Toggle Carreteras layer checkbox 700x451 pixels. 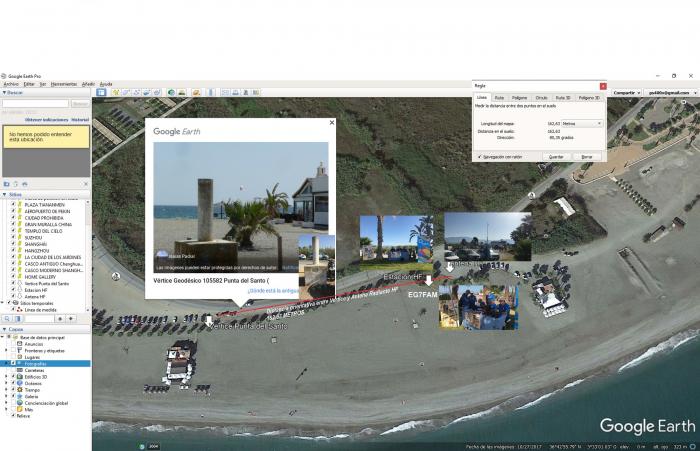tap(13, 370)
